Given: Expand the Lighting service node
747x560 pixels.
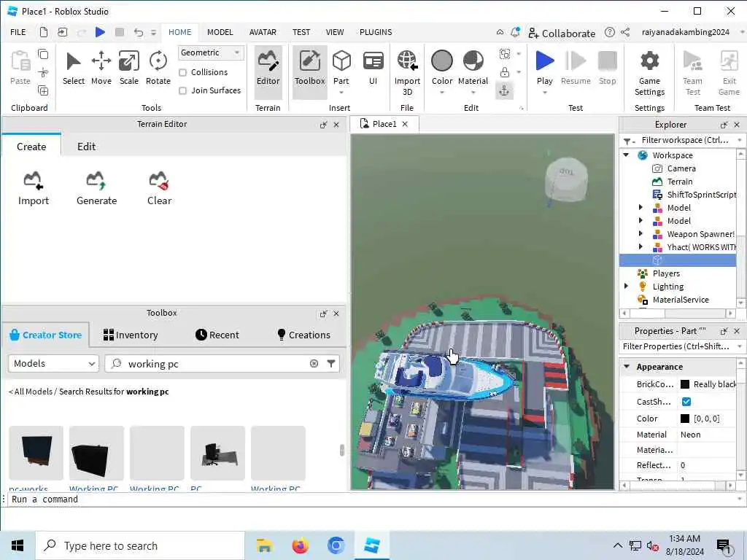Looking at the screenshot, I should [x=626, y=286].
